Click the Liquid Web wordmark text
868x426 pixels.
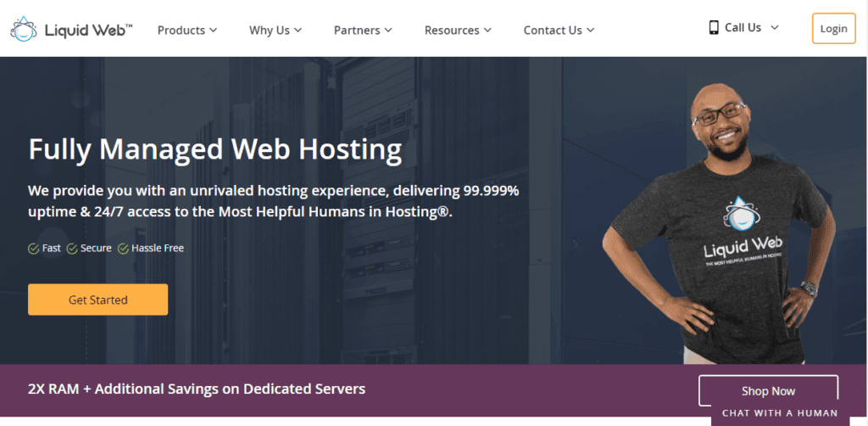(88, 30)
